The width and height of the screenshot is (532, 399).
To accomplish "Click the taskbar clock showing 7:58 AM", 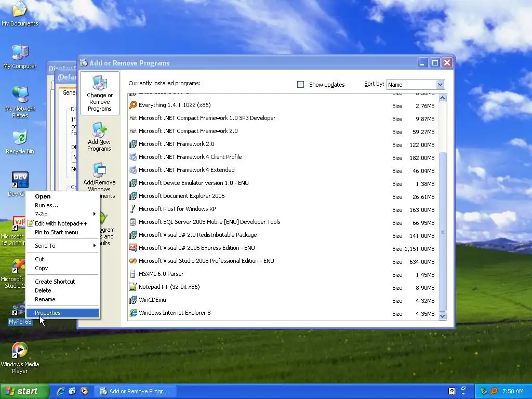I will click(513, 391).
